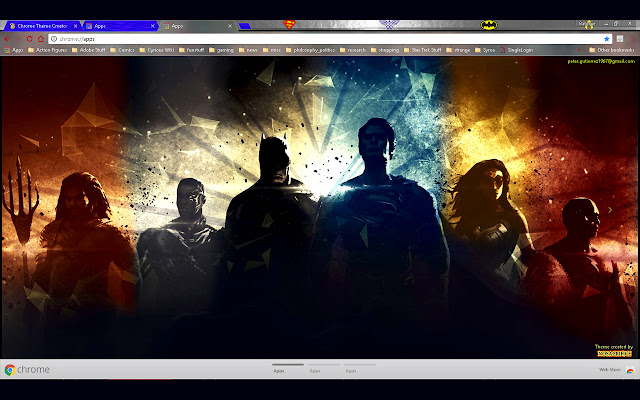
Task: Open a new tab with the blue new-tab button
Action: [244, 26]
